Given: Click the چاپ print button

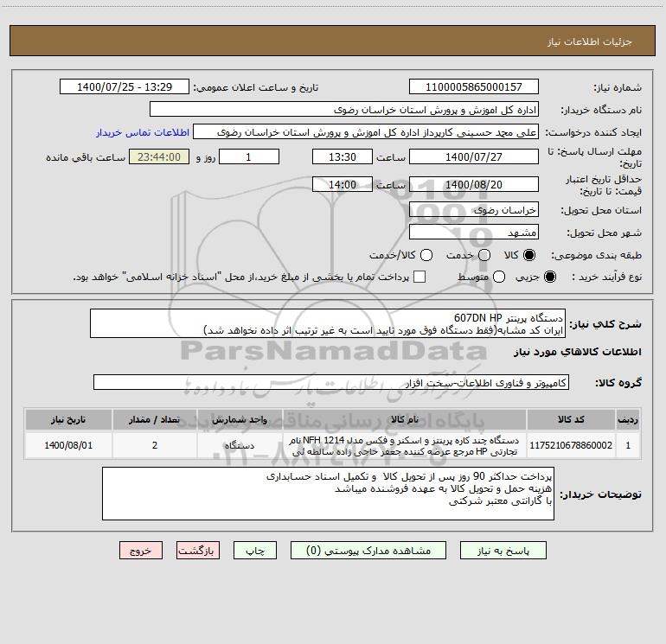Looking at the screenshot, I should coord(255,551).
